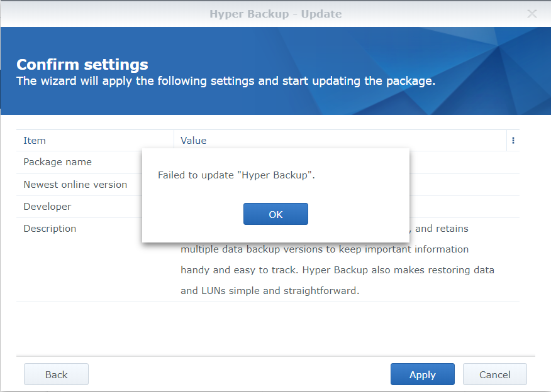Click the 'multiple data backup versions' description line
551x392 pixels.
click(x=324, y=249)
